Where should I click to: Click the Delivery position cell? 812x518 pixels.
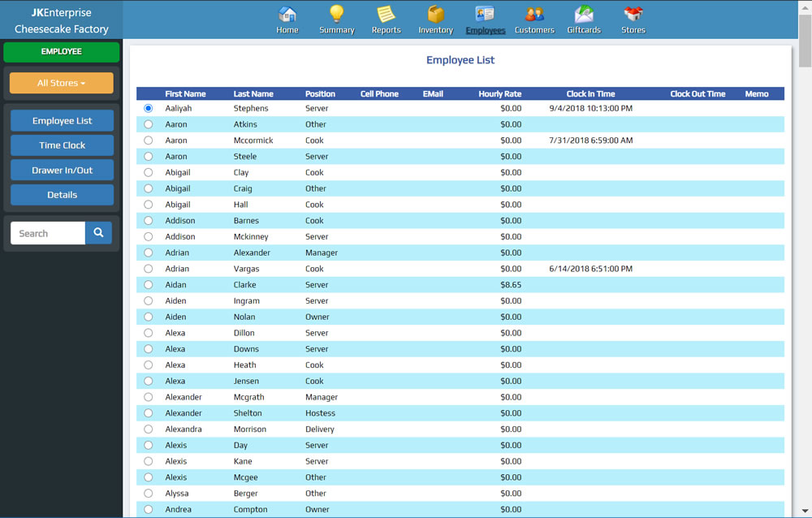(x=319, y=430)
